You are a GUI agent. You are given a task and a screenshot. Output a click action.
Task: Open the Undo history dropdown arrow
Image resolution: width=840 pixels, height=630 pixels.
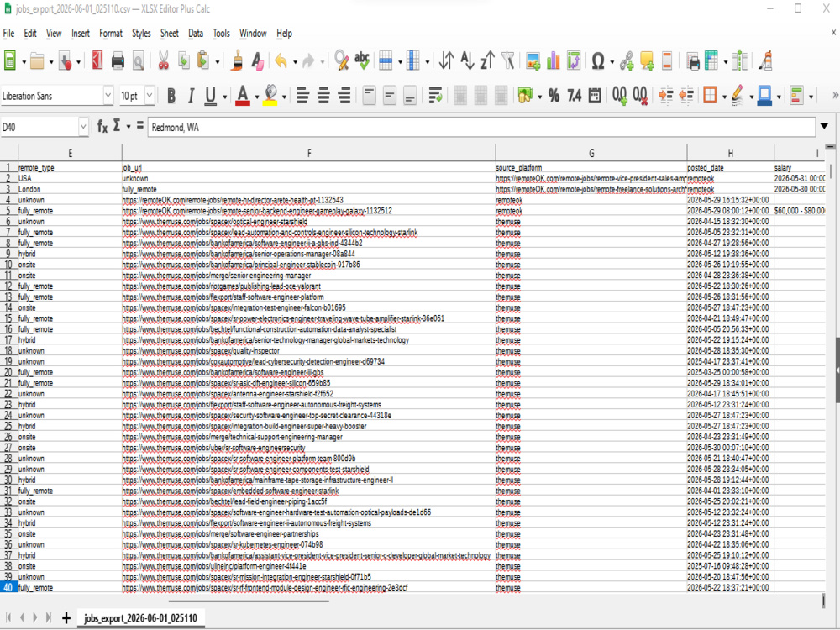pos(295,62)
